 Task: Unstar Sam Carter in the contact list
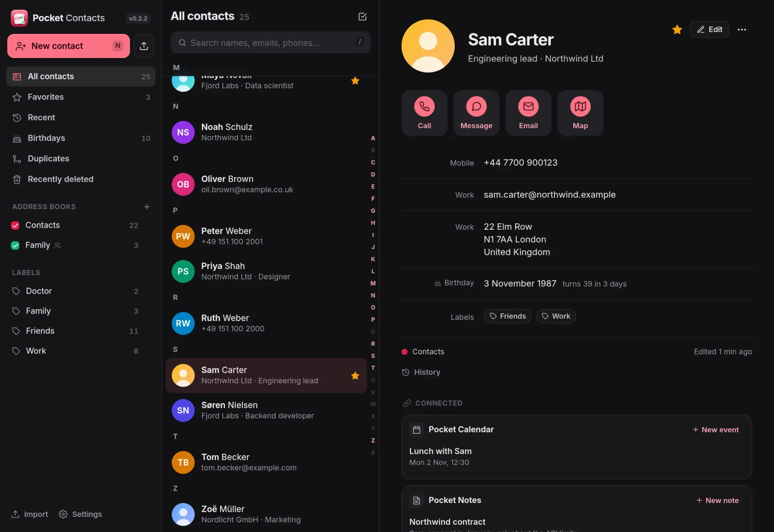[355, 375]
